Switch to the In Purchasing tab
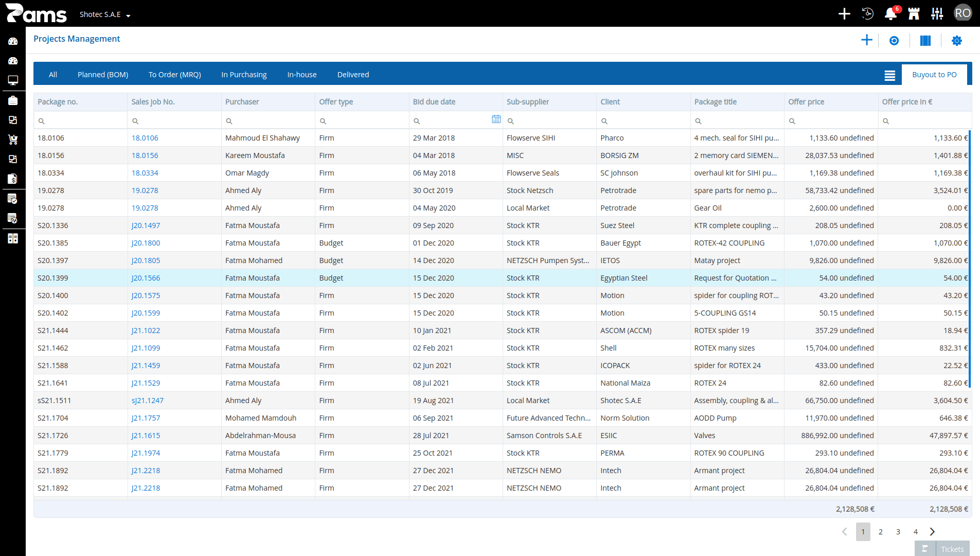 pyautogui.click(x=244, y=75)
